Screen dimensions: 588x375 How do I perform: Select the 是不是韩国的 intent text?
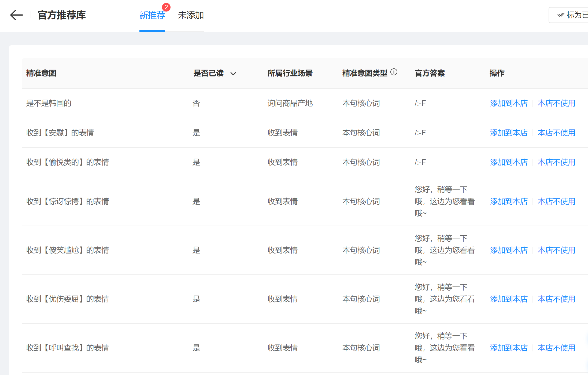coord(49,103)
